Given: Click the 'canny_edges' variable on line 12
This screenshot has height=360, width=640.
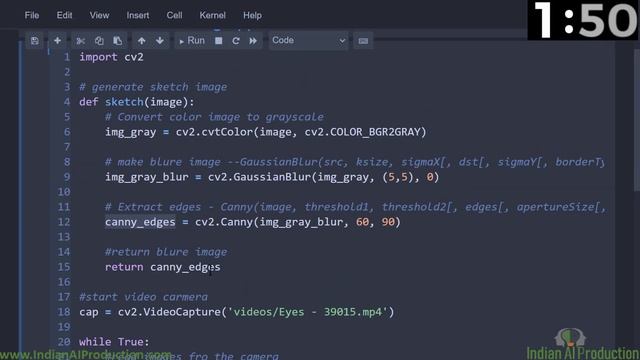Looking at the screenshot, I should [x=140, y=222].
